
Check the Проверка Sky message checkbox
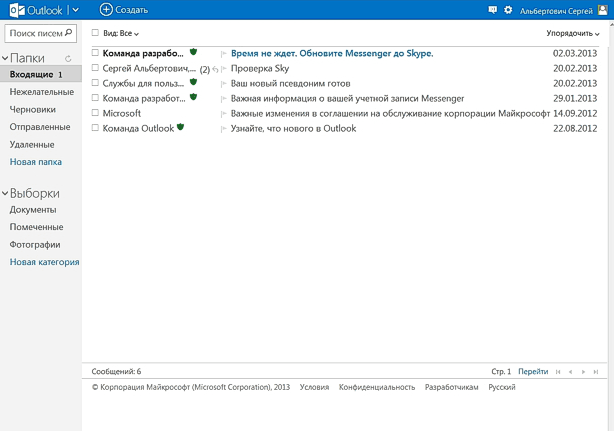[x=95, y=68]
